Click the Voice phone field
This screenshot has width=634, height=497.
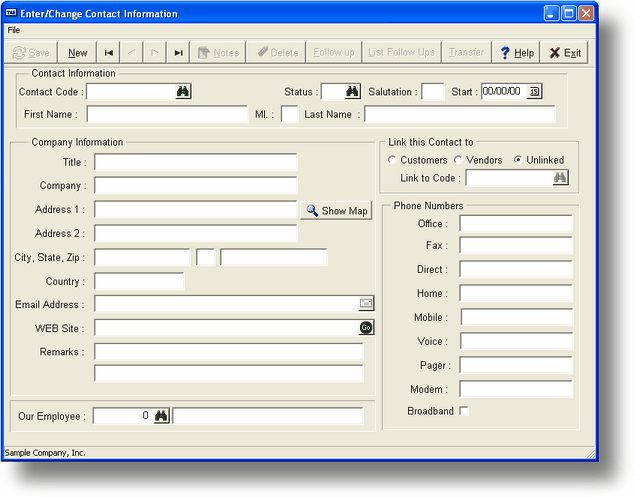pyautogui.click(x=516, y=341)
